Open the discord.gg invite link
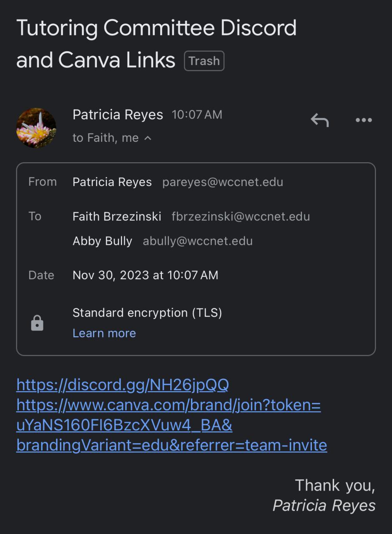The height and width of the screenshot is (534, 392). click(x=122, y=385)
